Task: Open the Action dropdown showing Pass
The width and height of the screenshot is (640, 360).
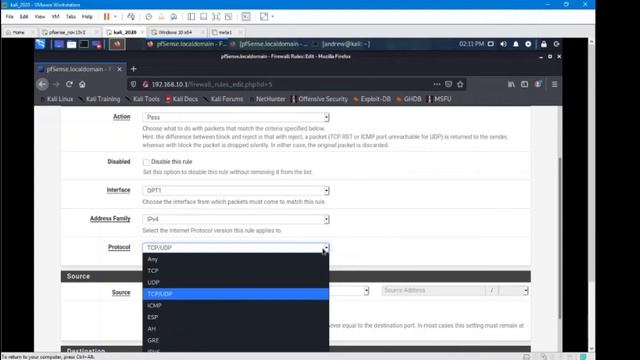Action: coord(236,117)
